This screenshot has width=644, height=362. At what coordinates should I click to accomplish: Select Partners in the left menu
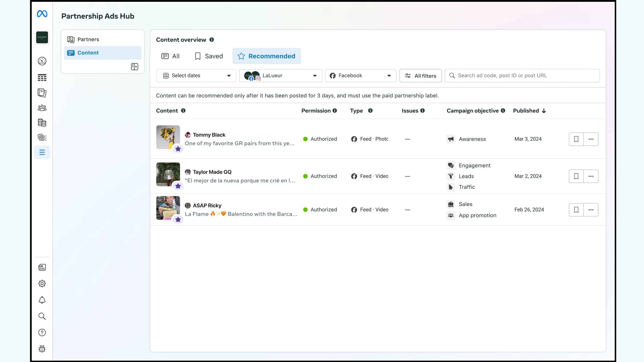tap(88, 39)
